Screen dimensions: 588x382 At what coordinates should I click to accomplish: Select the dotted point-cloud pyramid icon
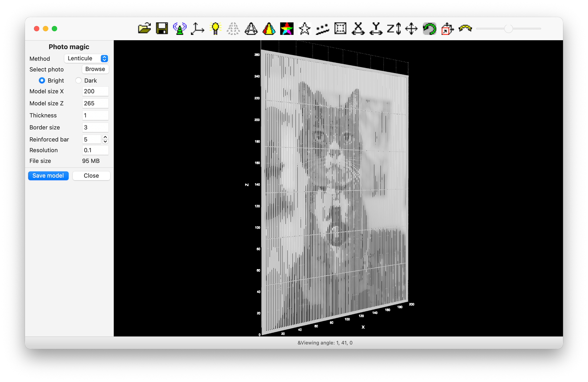[x=233, y=29]
